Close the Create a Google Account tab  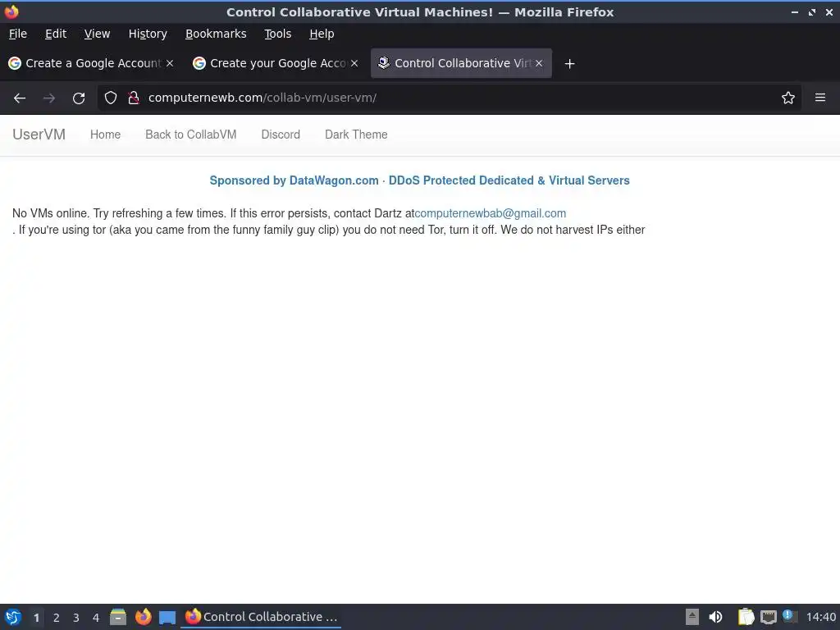pos(170,63)
